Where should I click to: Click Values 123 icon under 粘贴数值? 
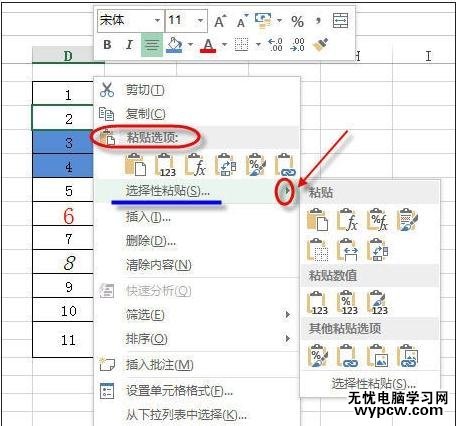(x=317, y=303)
